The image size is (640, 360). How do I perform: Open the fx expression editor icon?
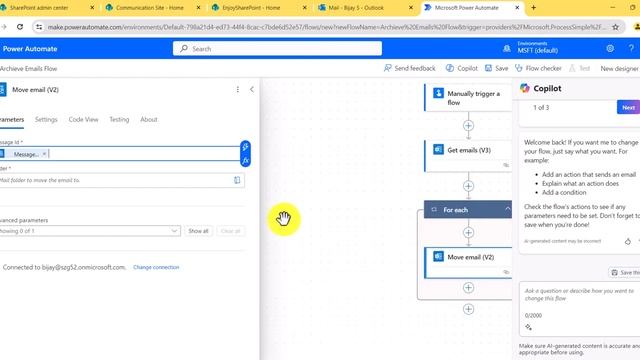(245, 161)
